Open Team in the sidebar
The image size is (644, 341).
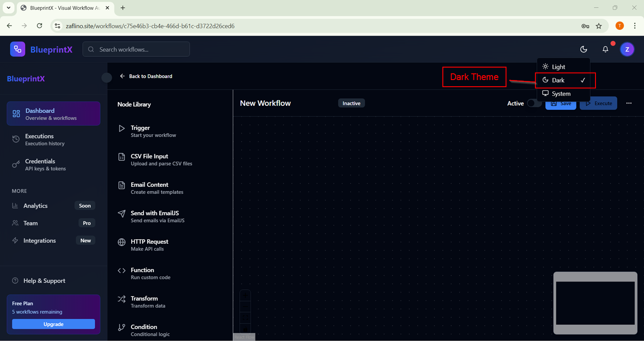pos(53,223)
